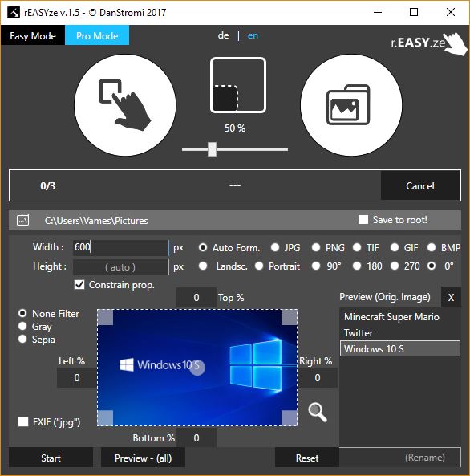
Task: Click the magnifier zoom preview icon
Action: pyautogui.click(x=318, y=412)
